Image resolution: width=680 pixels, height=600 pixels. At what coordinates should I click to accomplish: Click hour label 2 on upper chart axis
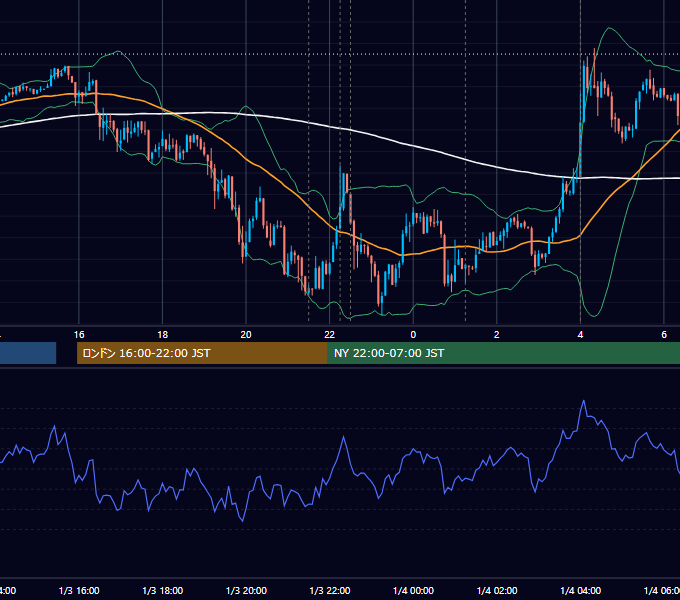click(497, 335)
